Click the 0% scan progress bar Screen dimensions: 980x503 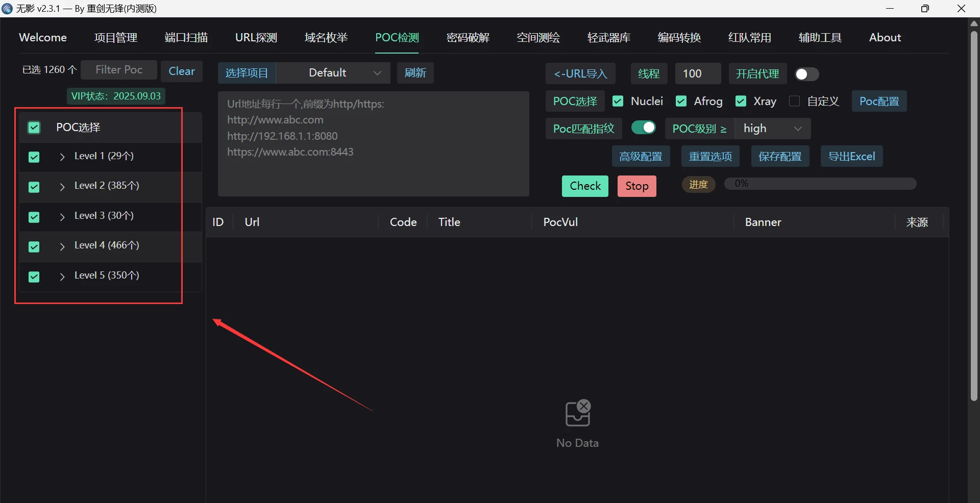coord(820,184)
